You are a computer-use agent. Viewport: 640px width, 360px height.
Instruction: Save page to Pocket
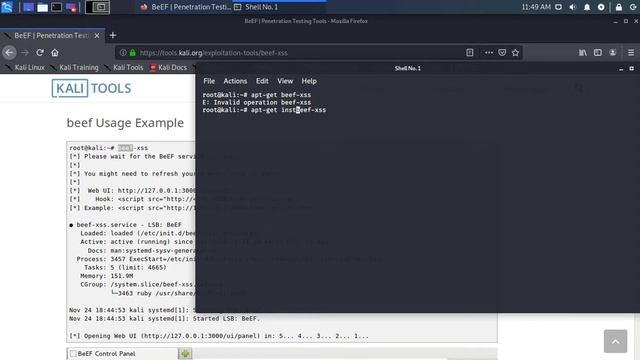tap(502, 53)
